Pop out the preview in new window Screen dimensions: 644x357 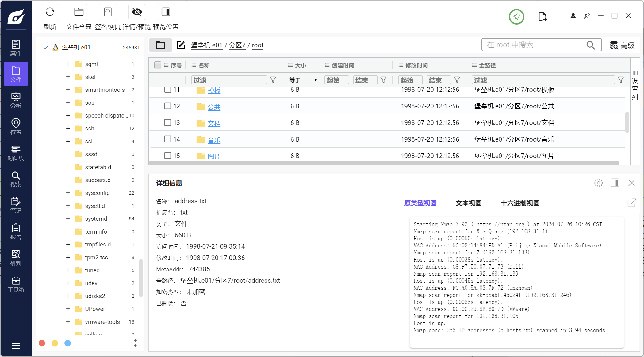tap(632, 203)
